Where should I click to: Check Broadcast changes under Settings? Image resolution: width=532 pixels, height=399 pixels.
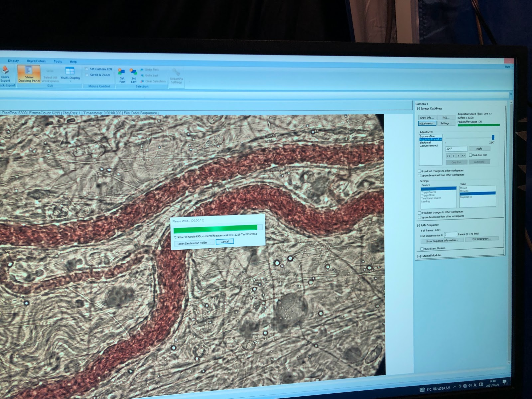click(419, 213)
